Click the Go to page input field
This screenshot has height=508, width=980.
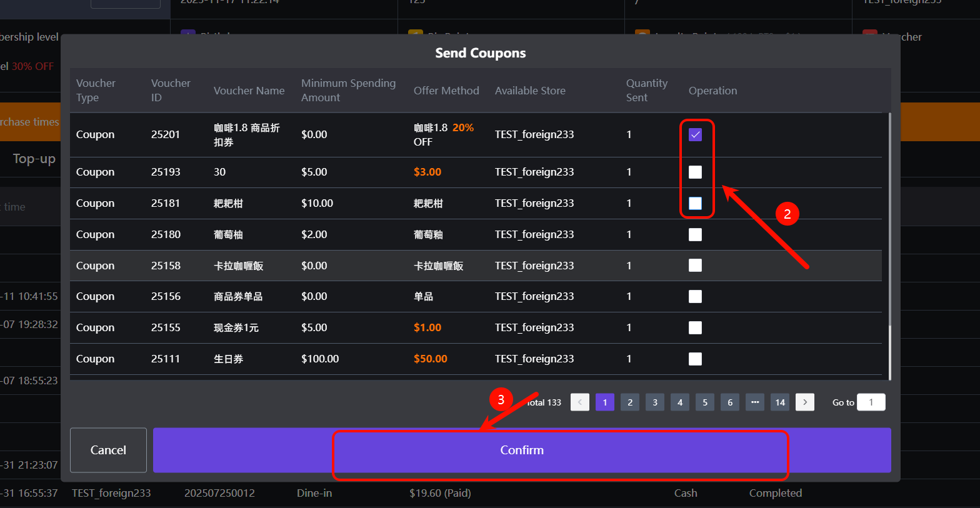[871, 402]
